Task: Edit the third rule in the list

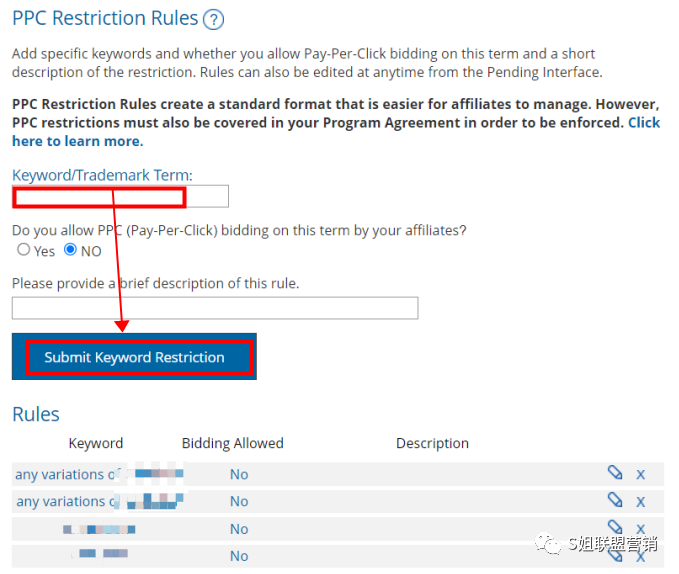Action: click(x=615, y=527)
